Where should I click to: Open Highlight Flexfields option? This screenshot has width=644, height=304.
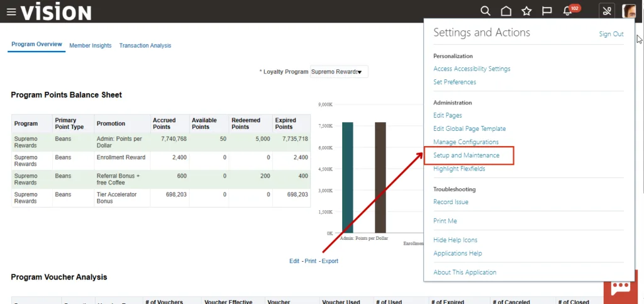[459, 169]
